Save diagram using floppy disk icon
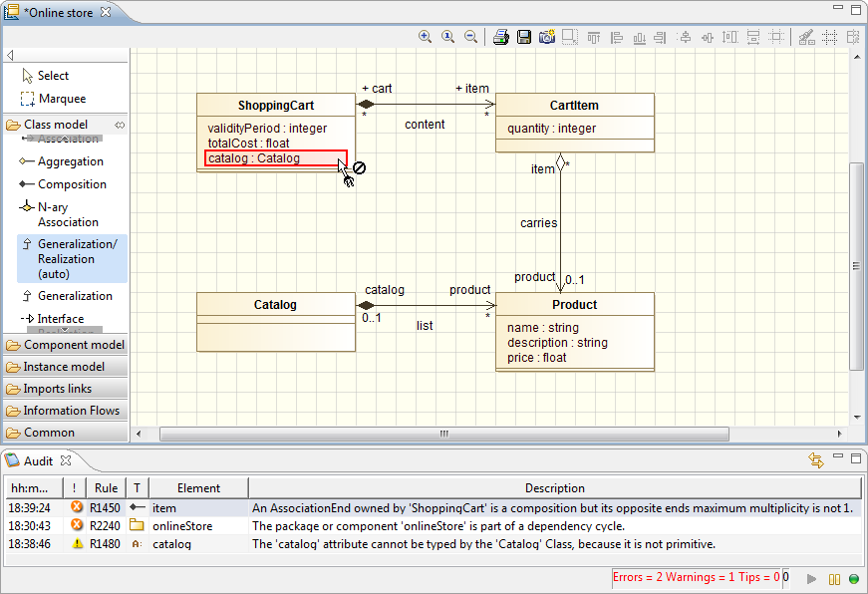Screen dimensions: 868x594 click(x=524, y=37)
